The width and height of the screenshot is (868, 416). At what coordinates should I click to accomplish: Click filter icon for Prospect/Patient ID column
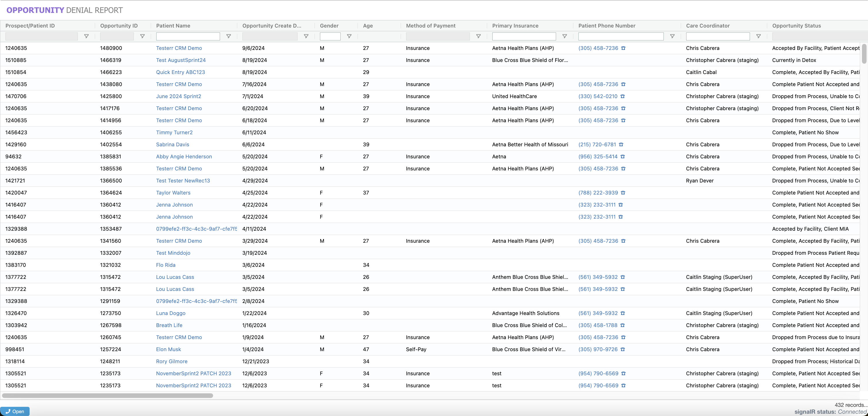[86, 36]
